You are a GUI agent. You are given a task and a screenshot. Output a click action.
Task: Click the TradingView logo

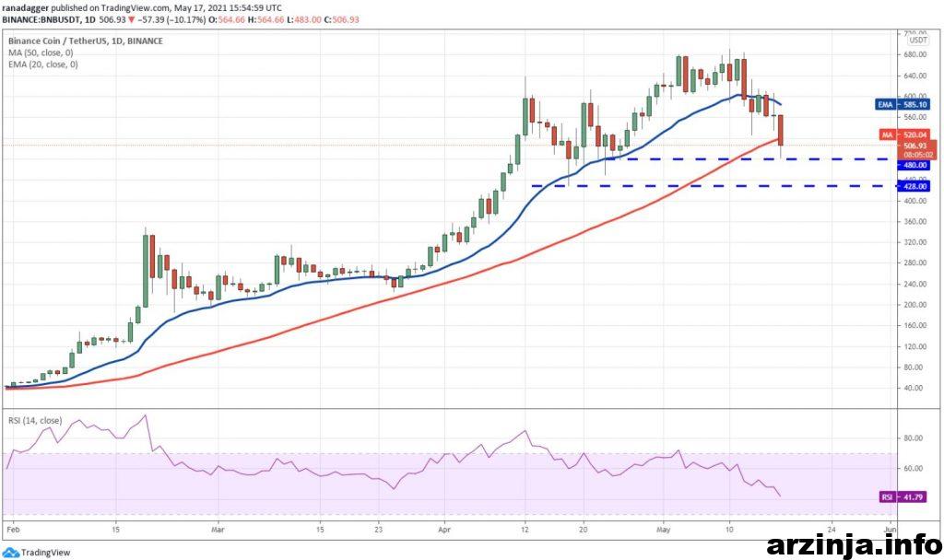37,553
